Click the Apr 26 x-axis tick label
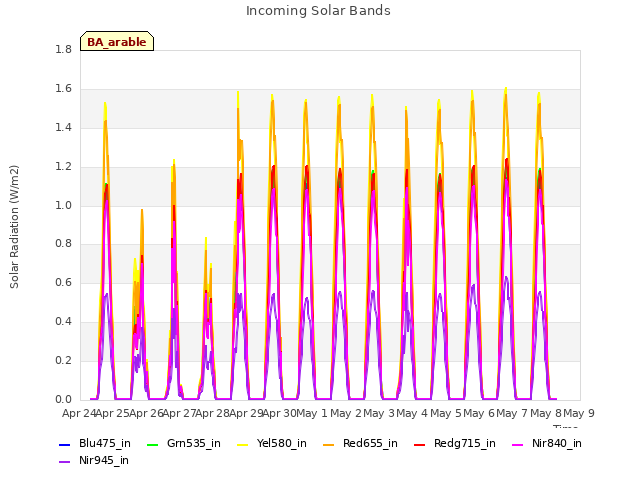Screen dimensions: 640x480 coord(146,413)
